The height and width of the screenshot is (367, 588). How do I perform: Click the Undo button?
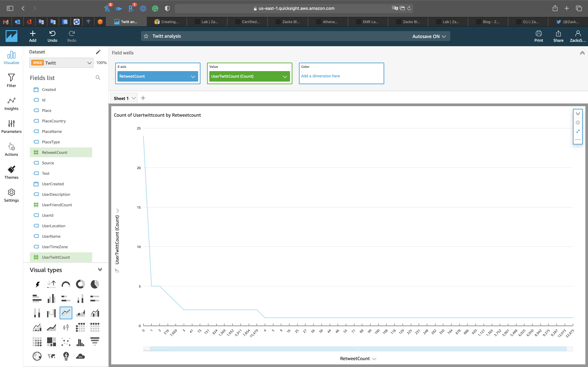tap(52, 36)
